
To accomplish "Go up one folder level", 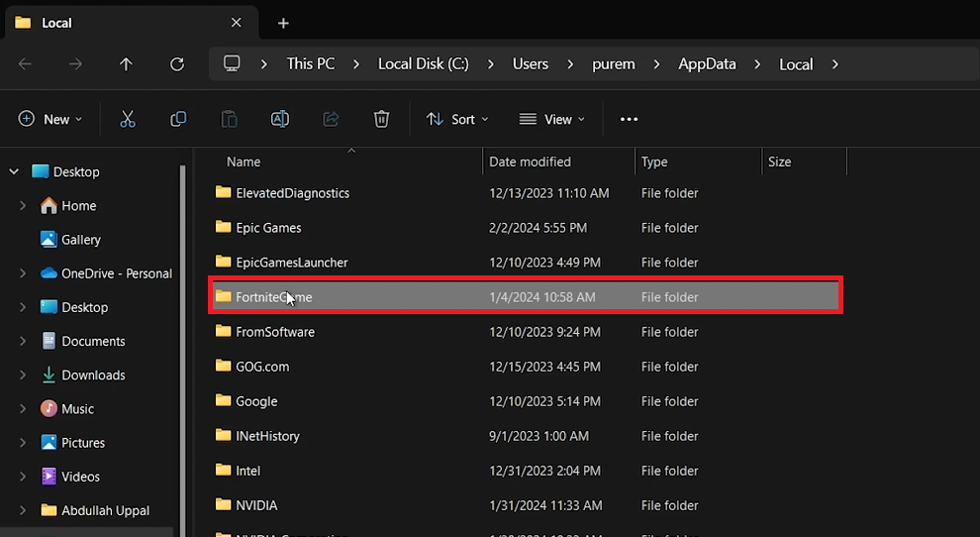I will (x=126, y=64).
